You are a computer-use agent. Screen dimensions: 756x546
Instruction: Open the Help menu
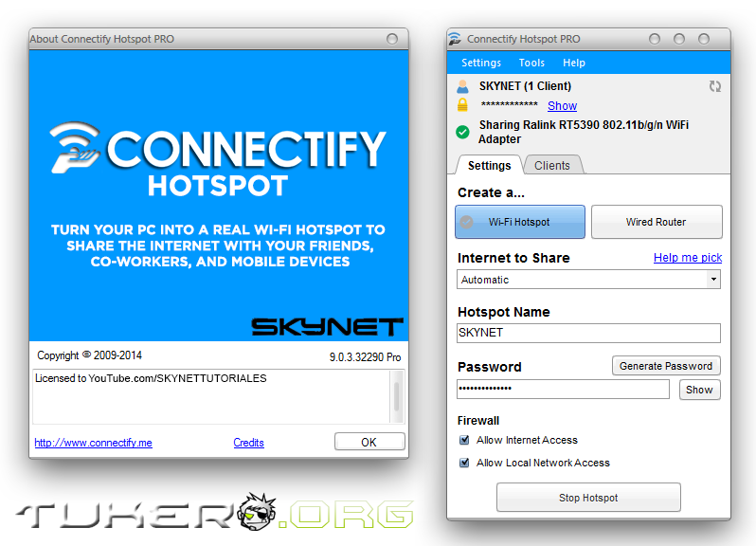574,63
